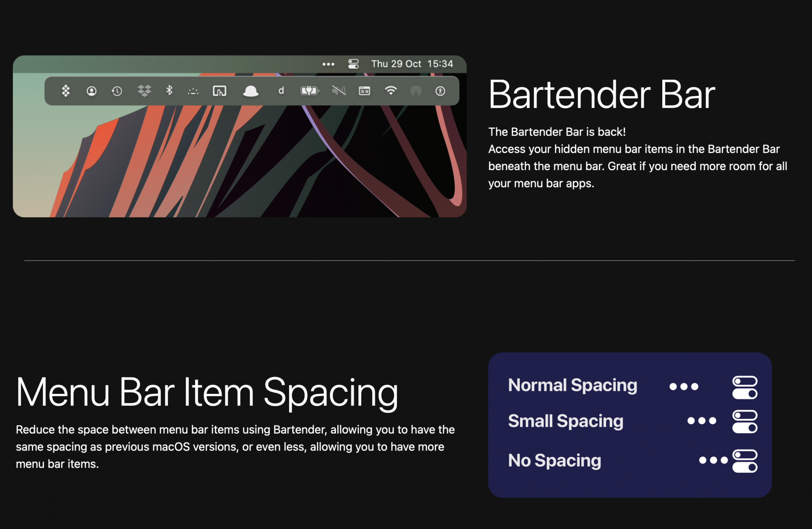Toggle the No Spacing control switch
This screenshot has width=812, height=529.
tap(745, 461)
